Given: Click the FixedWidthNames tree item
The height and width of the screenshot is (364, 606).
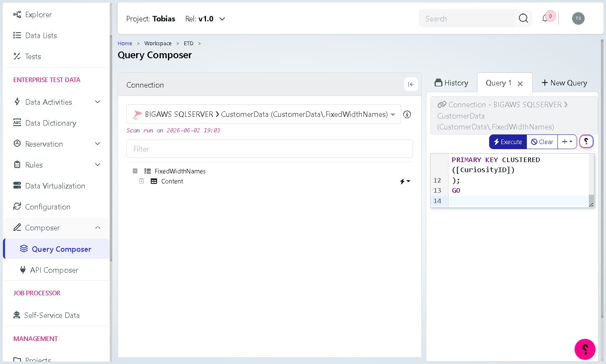Looking at the screenshot, I should click(180, 171).
